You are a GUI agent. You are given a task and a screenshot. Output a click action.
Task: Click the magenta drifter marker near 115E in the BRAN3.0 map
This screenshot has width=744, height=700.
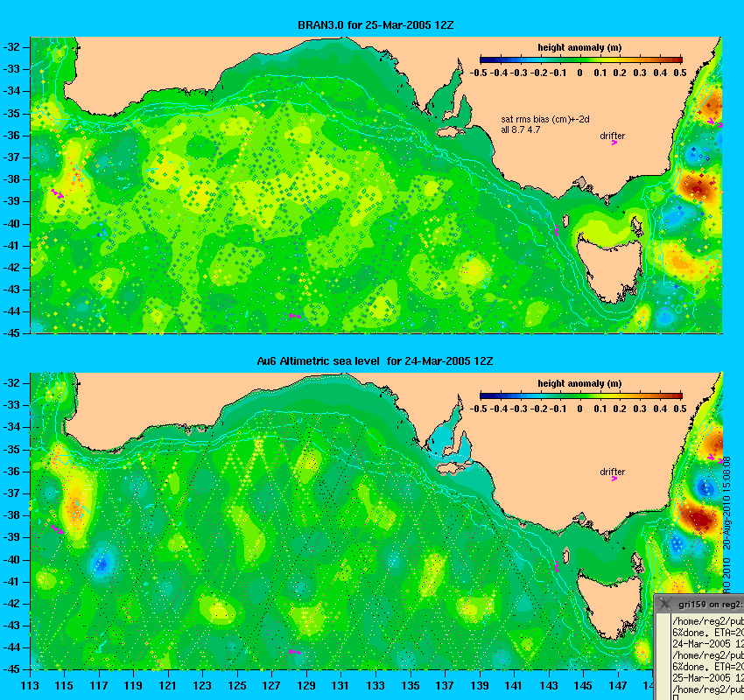[x=58, y=193]
